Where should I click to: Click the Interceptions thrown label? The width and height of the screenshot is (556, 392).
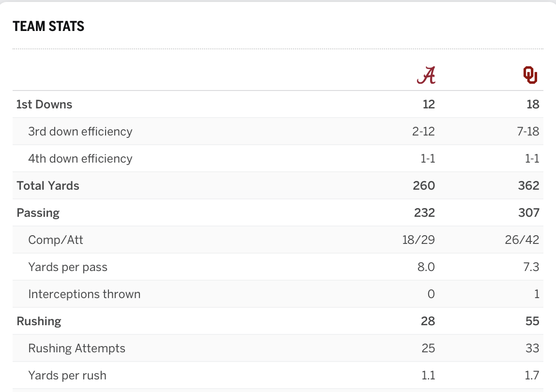pos(84,294)
